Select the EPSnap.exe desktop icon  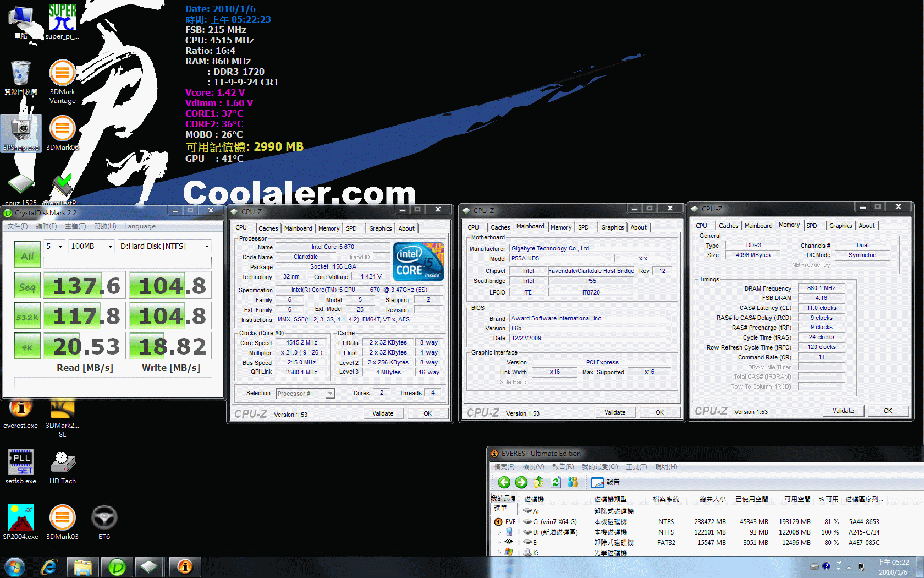[21, 133]
